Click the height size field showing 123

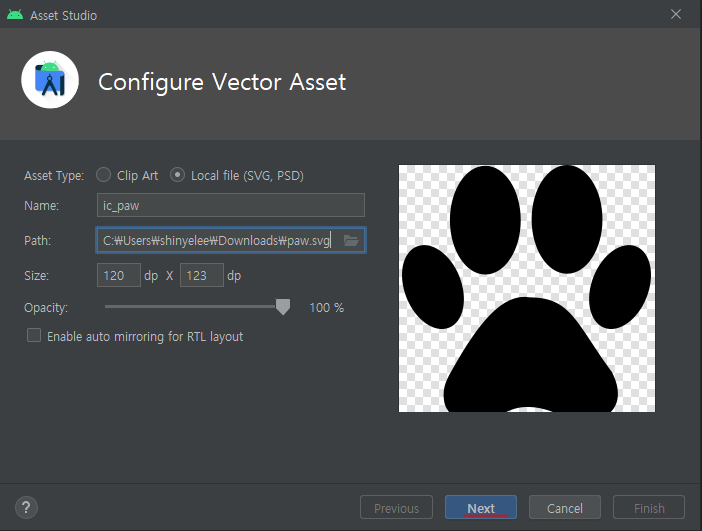click(x=201, y=275)
